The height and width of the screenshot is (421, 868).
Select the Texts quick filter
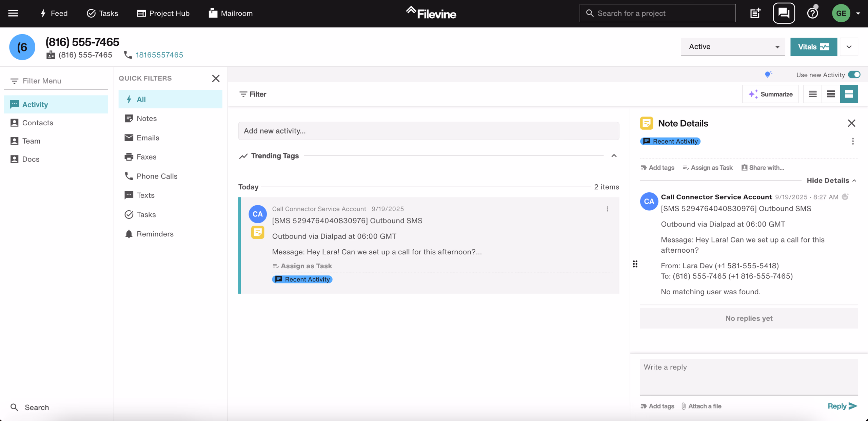click(146, 195)
